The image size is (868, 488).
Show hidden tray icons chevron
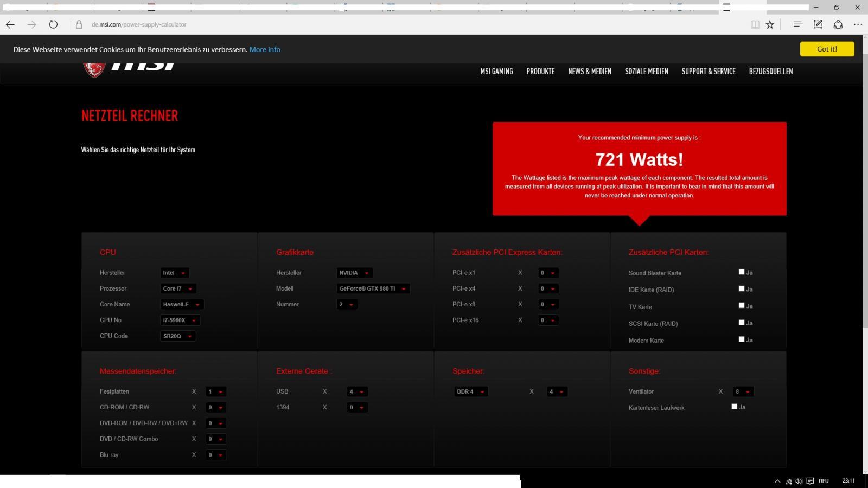(777, 481)
